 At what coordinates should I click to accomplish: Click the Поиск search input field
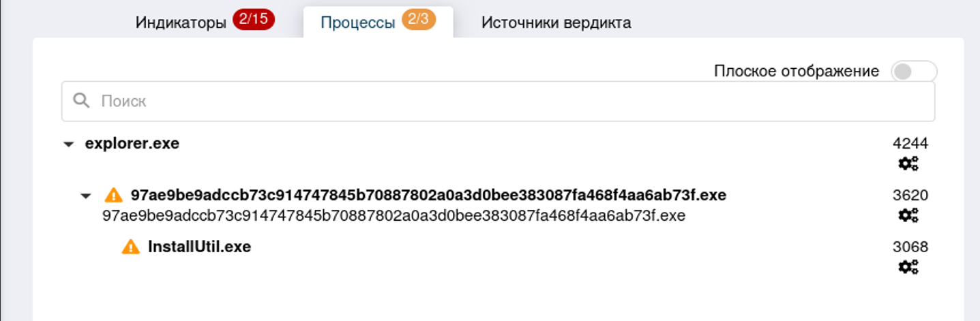[505, 102]
